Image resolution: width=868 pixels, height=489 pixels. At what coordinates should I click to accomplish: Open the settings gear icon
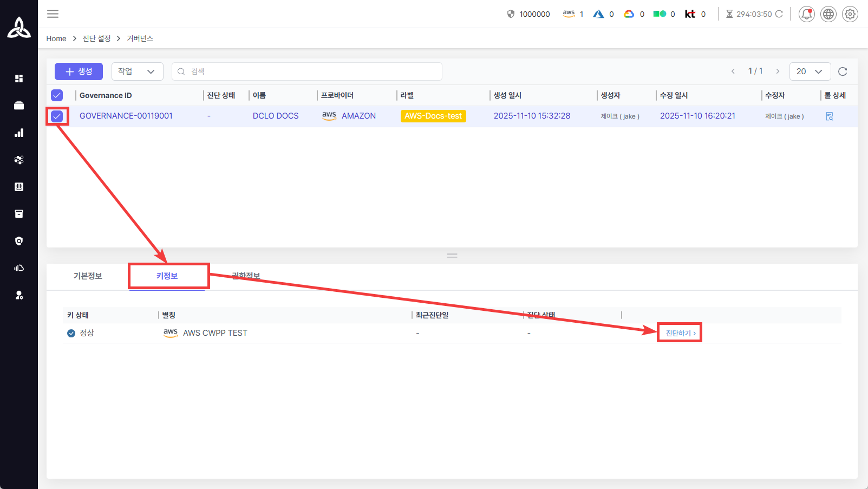click(x=850, y=14)
